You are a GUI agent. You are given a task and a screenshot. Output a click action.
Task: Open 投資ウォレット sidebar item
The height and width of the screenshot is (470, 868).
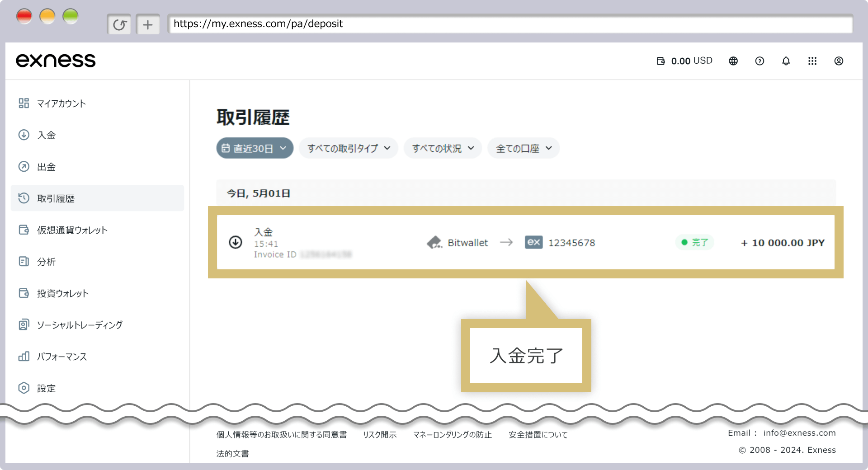pyautogui.click(x=97, y=293)
